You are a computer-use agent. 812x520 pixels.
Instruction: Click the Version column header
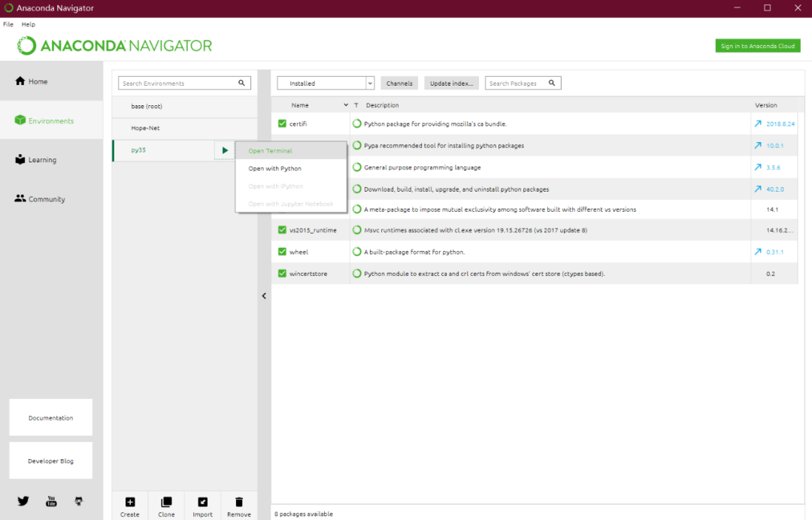(x=766, y=105)
